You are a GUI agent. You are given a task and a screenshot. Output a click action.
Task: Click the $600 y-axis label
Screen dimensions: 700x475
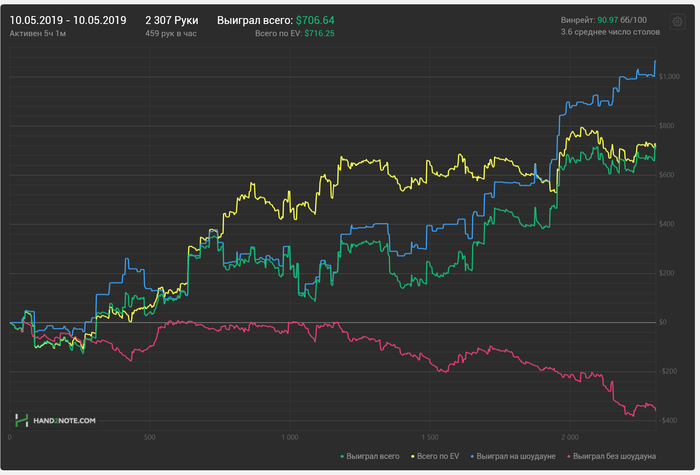[x=667, y=175]
